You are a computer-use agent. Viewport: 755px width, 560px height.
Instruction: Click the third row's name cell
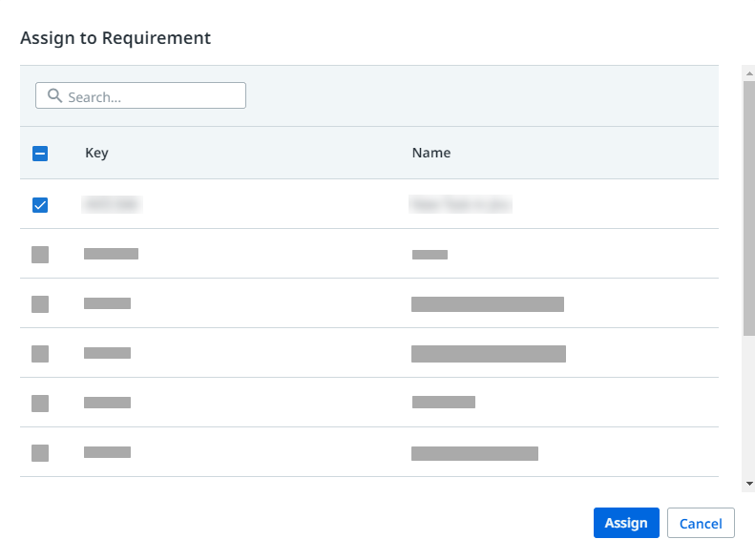pos(487,304)
